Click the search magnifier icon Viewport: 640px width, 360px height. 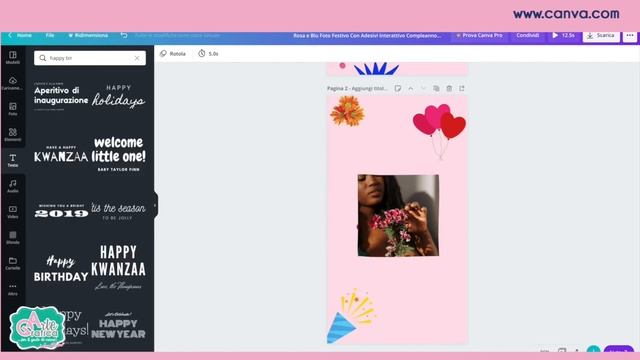(42, 58)
